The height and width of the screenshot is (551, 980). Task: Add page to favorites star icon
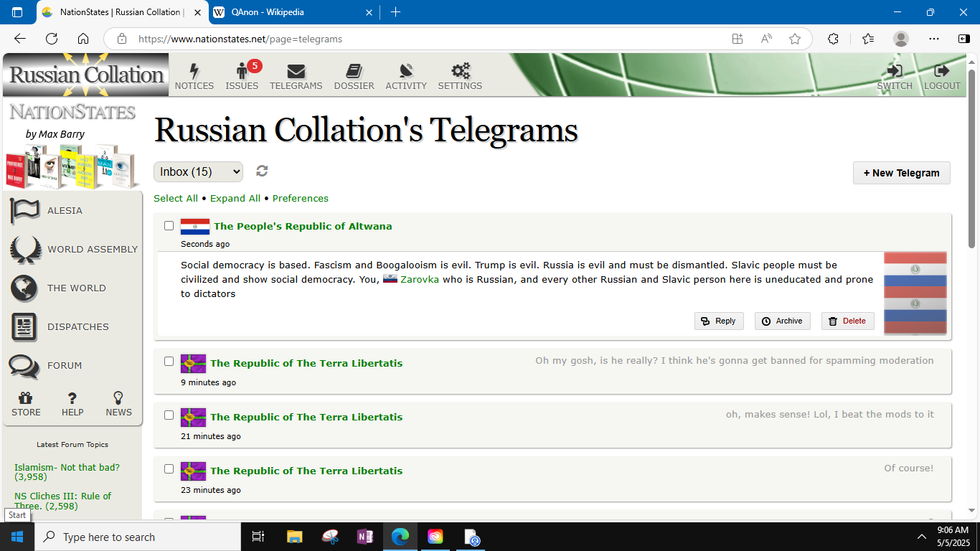[795, 39]
